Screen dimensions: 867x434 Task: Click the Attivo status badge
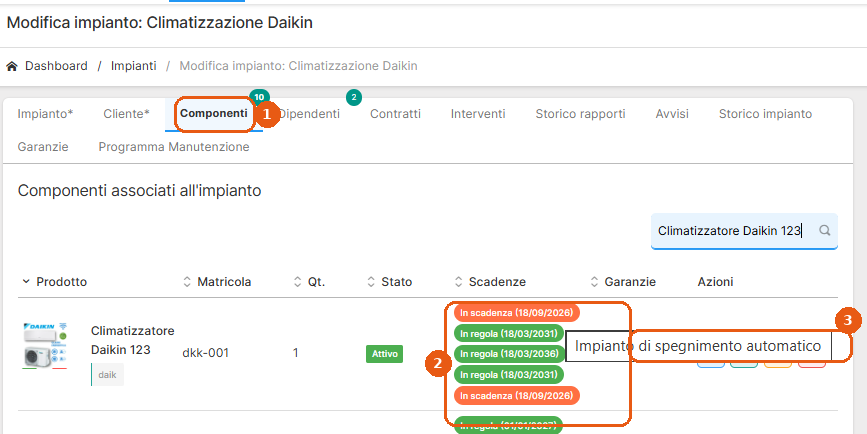pyautogui.click(x=384, y=354)
